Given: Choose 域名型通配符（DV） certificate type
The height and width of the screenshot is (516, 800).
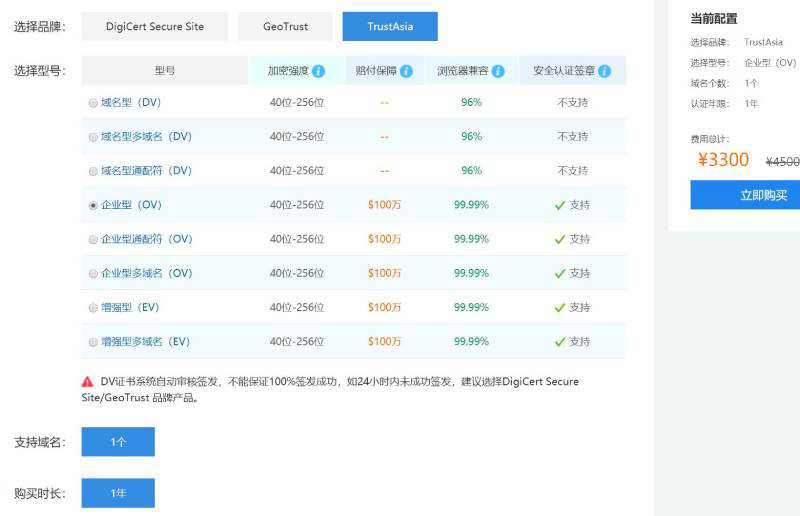Looking at the screenshot, I should click(94, 171).
